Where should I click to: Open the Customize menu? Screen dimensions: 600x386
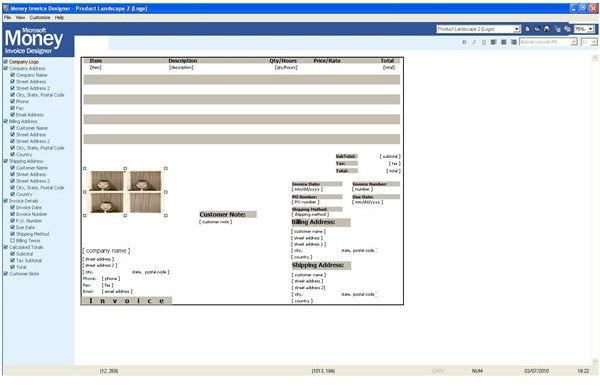point(40,18)
